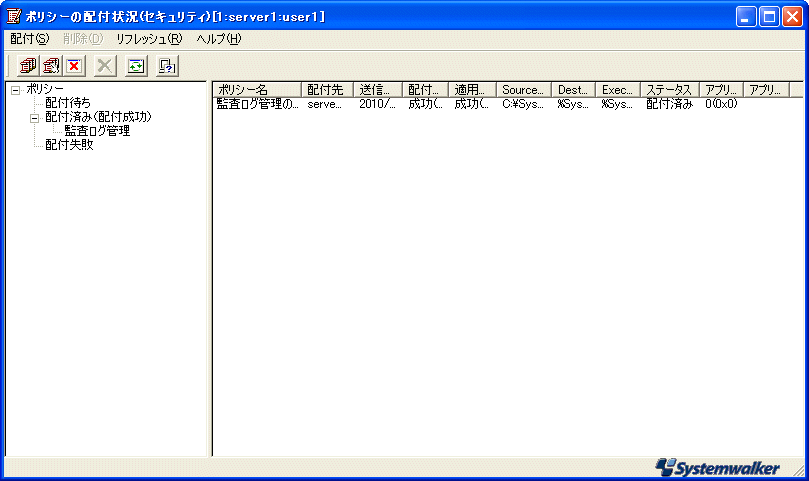Sort by the 送信... column header
The height and width of the screenshot is (481, 809).
378,90
